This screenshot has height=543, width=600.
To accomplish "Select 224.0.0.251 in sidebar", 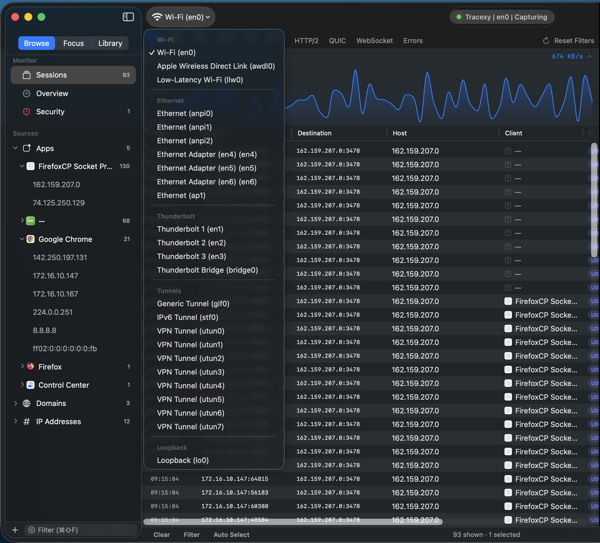I will [x=52, y=312].
